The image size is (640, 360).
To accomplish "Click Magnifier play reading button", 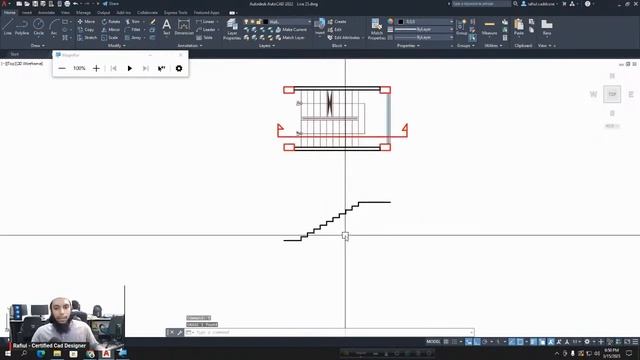I will point(130,68).
